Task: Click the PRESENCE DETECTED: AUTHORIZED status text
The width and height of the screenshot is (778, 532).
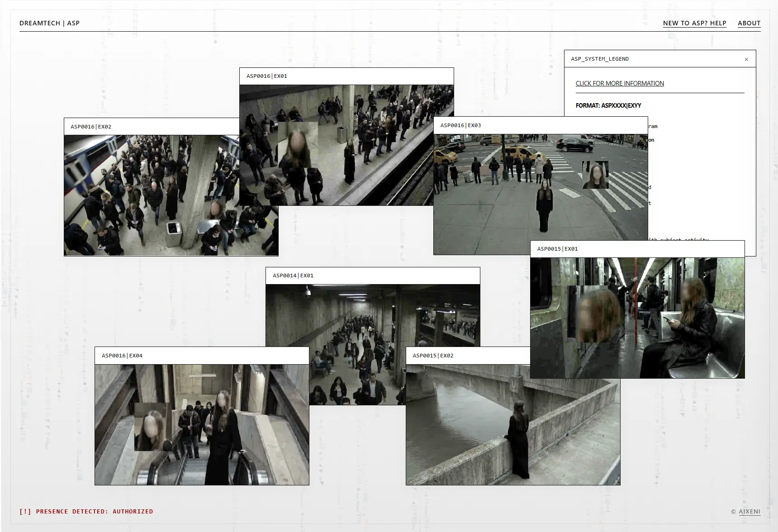Action: coord(95,512)
